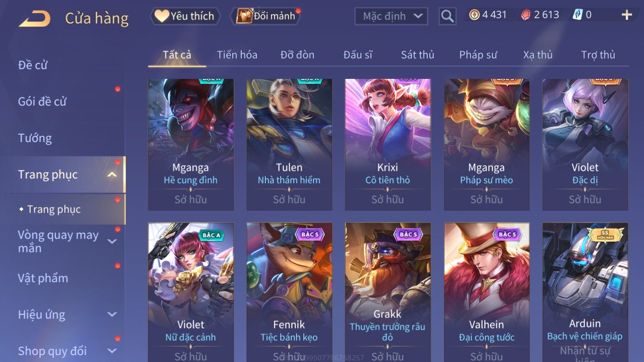This screenshot has height=362, width=644.
Task: Open the Mặc định sort dropdown
Action: tap(391, 16)
